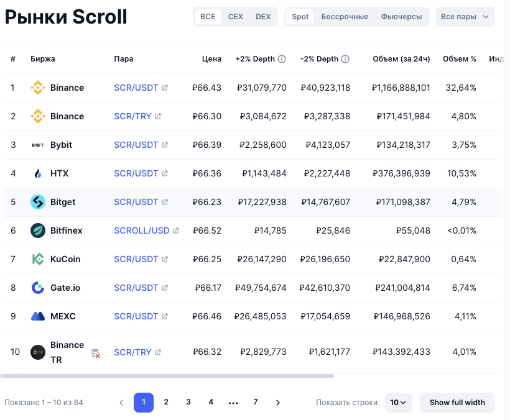
Task: Click external link icon for Gate.io SCR/USDT
Action: [x=165, y=288]
